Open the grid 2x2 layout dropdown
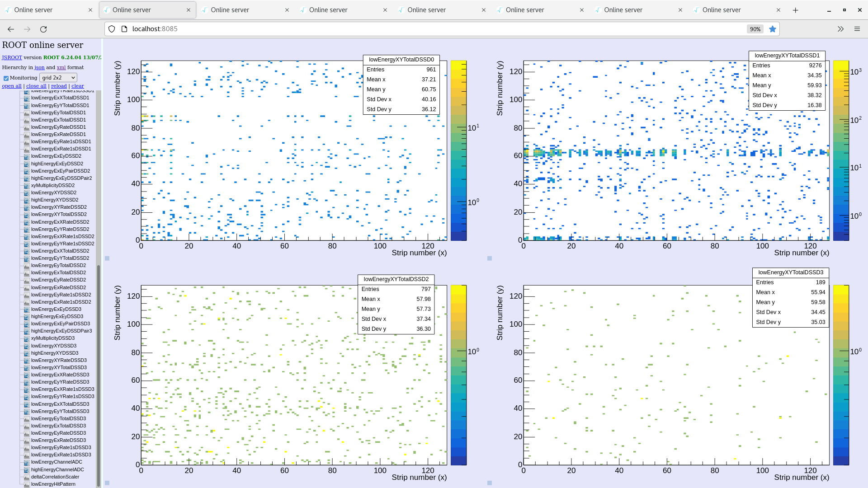 [58, 77]
